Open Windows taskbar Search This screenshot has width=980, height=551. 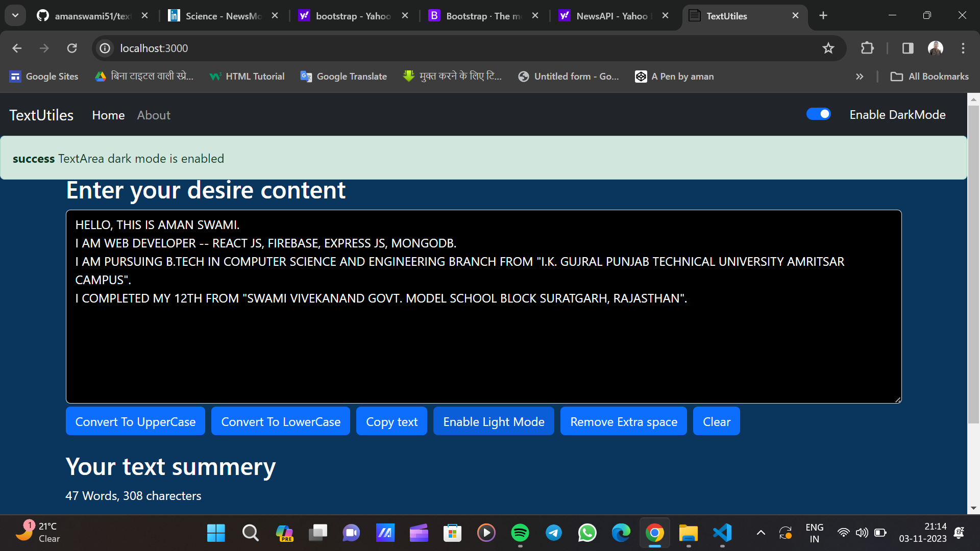(250, 533)
